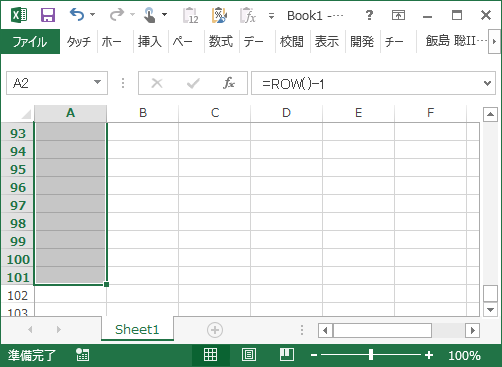Select column C header
Image resolution: width=502 pixels, height=367 pixels.
coord(215,113)
